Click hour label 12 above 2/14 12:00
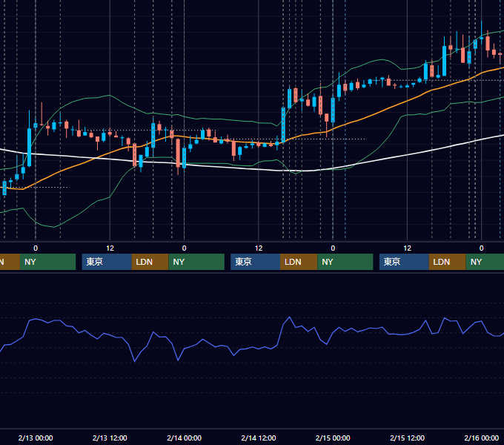The image size is (504, 445). pos(259,248)
